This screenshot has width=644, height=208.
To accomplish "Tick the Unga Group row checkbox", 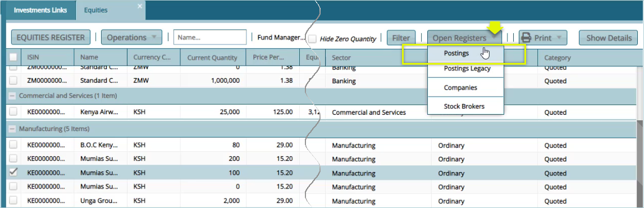I will [13, 201].
